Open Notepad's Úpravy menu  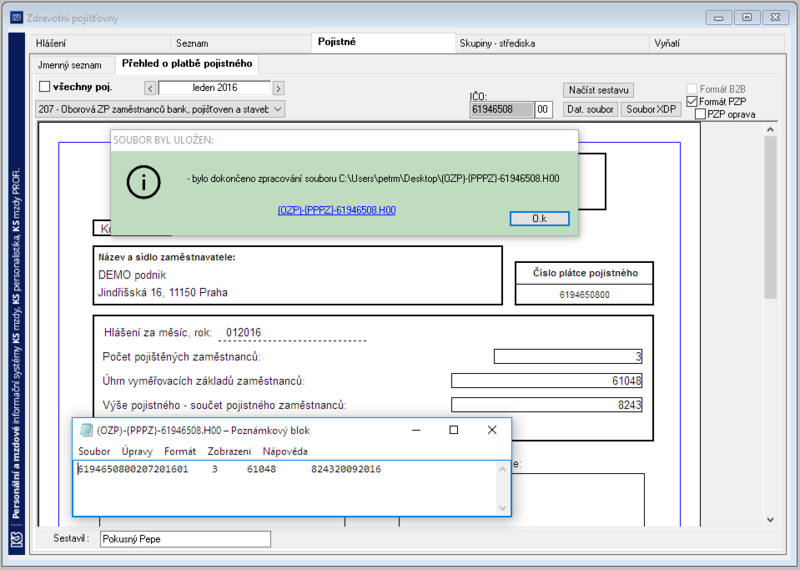(x=137, y=451)
